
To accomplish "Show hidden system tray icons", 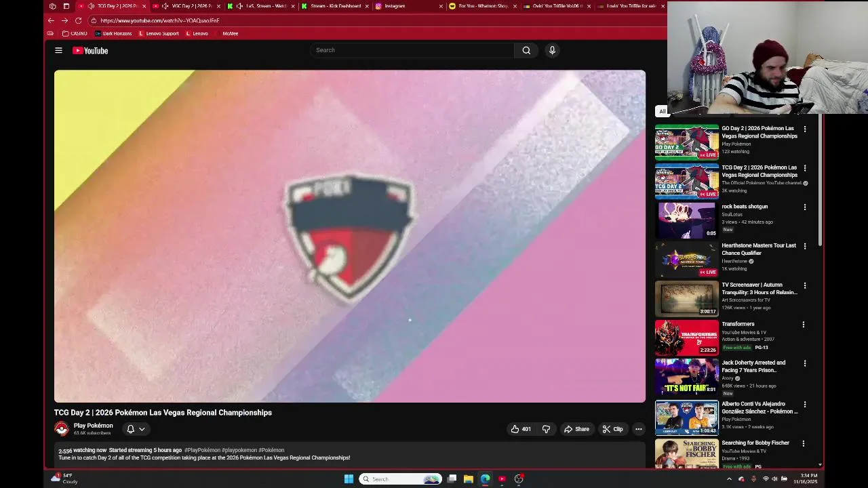I will tap(729, 479).
